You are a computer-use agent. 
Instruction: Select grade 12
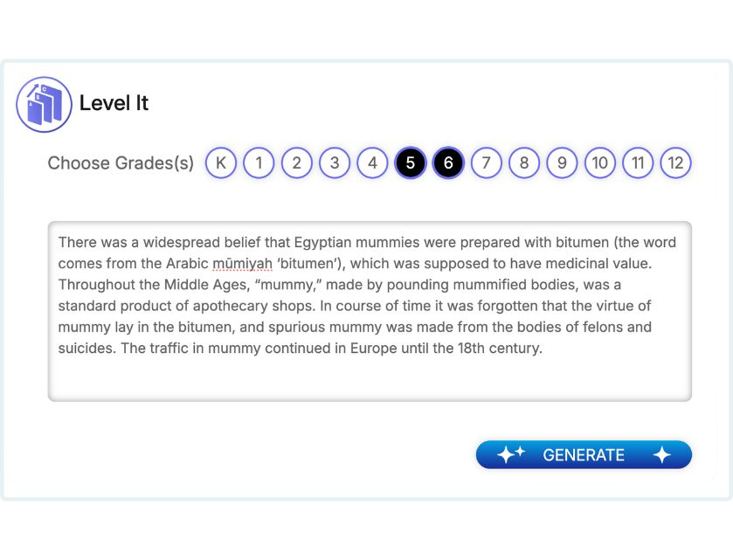click(675, 162)
